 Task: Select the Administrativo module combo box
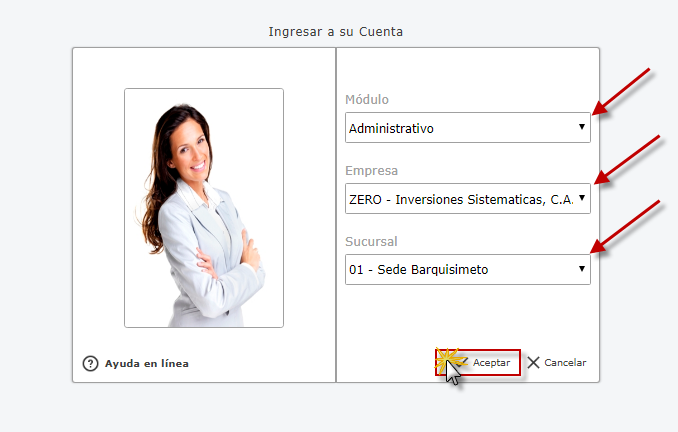468,128
